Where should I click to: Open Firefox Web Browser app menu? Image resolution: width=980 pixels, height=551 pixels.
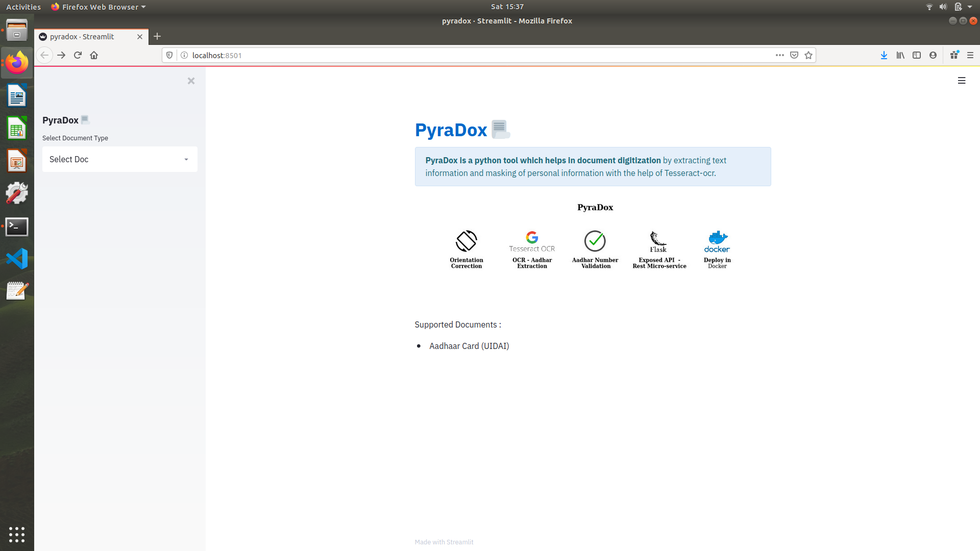99,7
